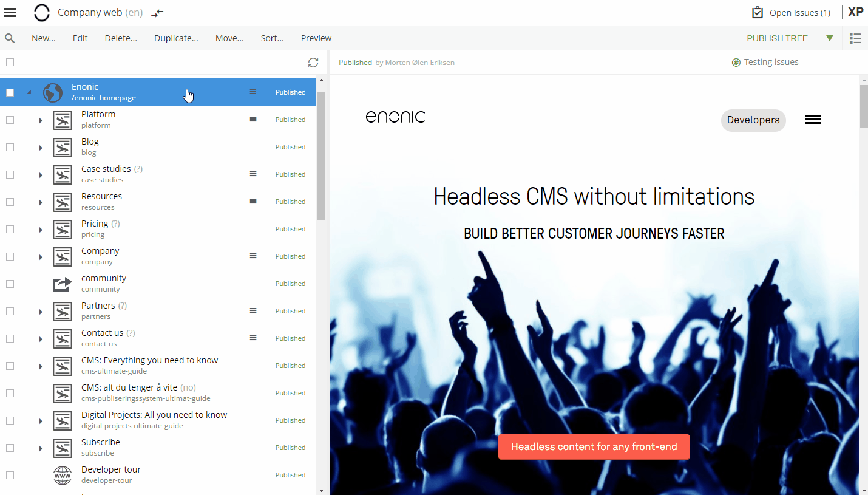Open the hamburger main menu

point(10,12)
